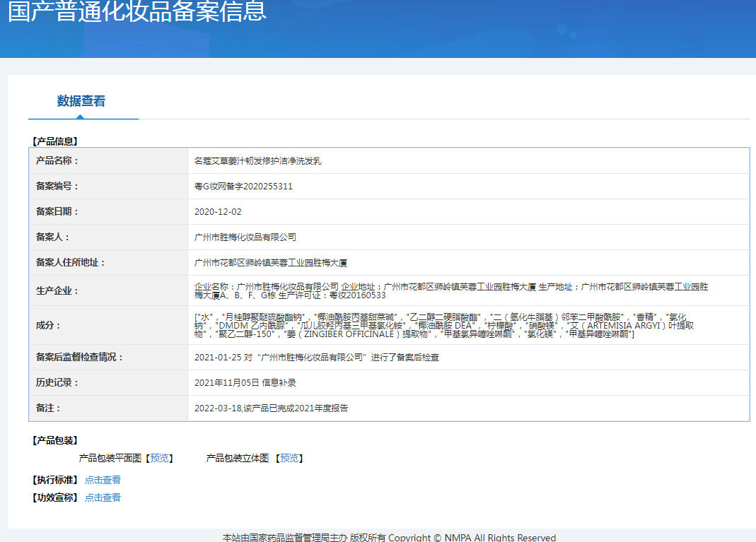This screenshot has height=542, width=756.
Task: Click the page title 国产普通化妆品备案信息
Action: tap(137, 11)
